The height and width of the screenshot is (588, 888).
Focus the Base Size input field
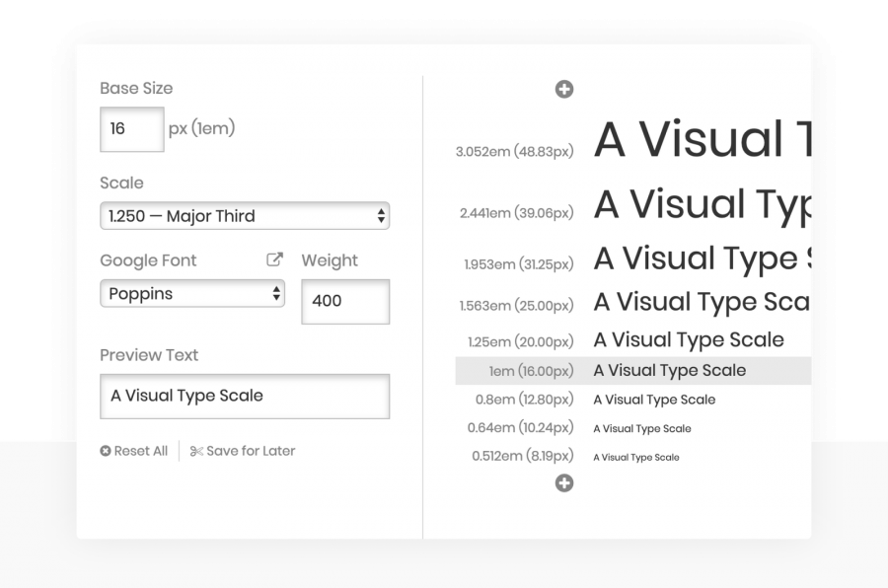[132, 129]
